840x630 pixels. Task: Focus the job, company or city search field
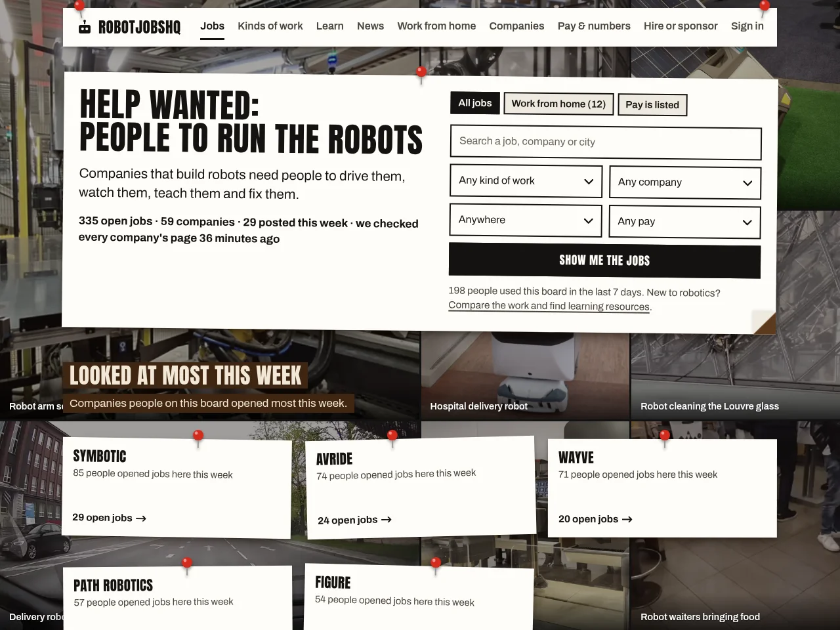point(606,142)
